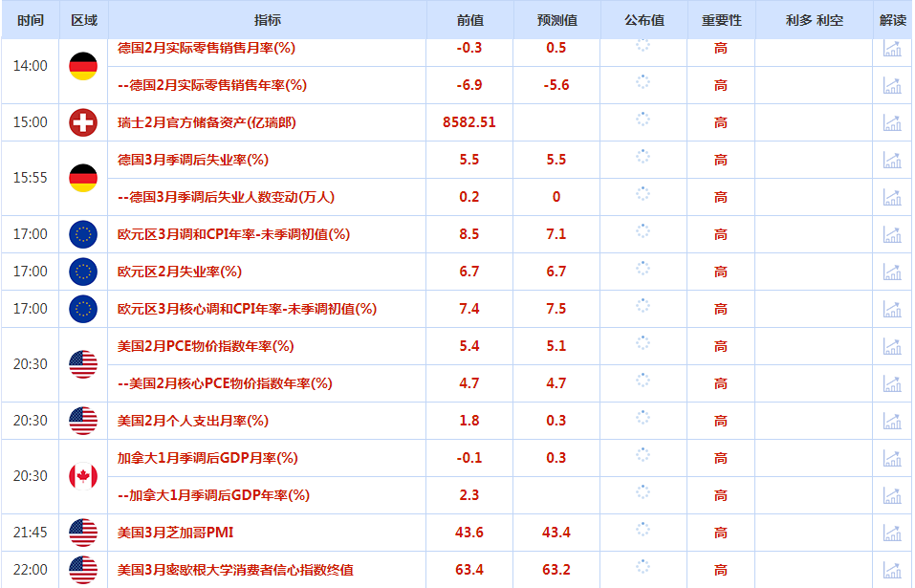The image size is (915, 588).
Task: Open indicator 美国3月密歇根大学消费者信心指数终值
Action: 235,570
